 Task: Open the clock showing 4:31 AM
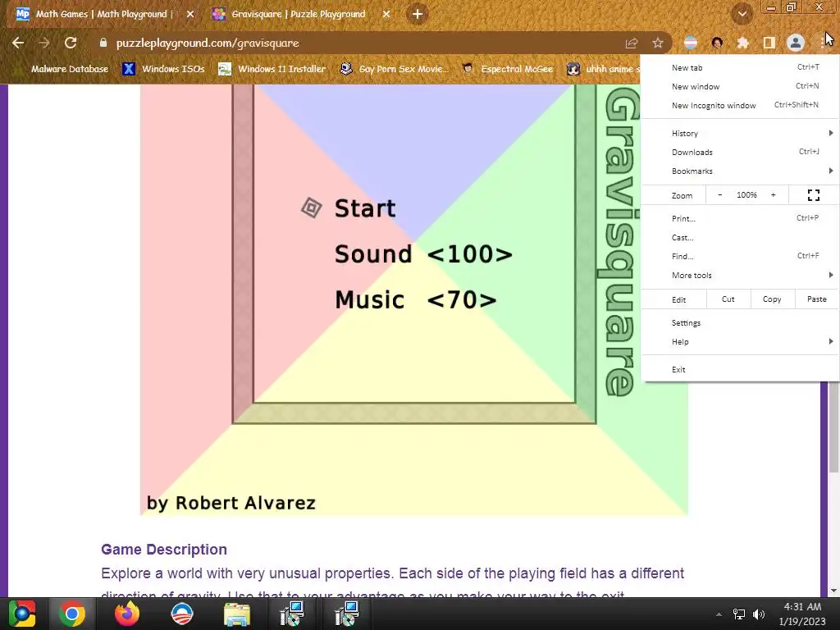point(802,614)
